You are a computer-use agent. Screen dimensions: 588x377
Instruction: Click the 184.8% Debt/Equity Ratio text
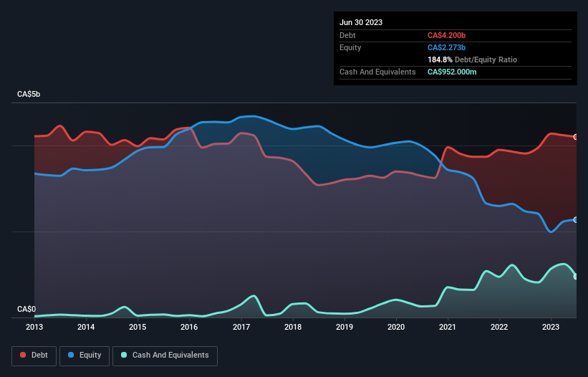click(x=472, y=59)
